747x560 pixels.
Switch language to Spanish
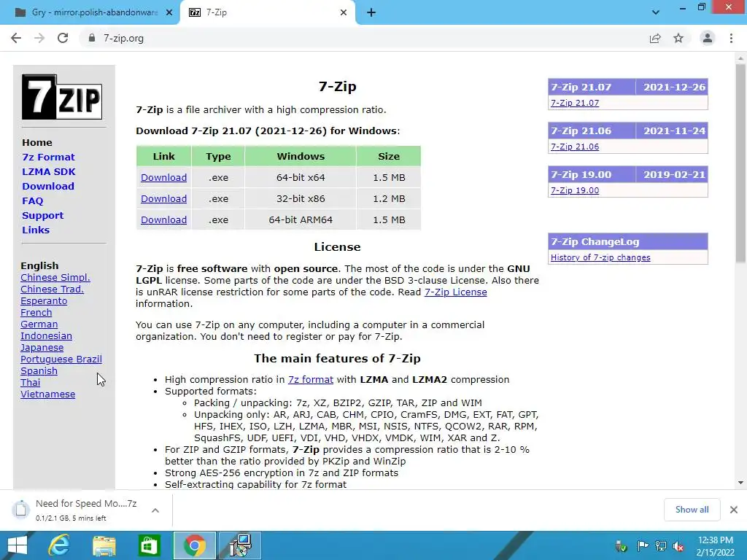point(39,371)
